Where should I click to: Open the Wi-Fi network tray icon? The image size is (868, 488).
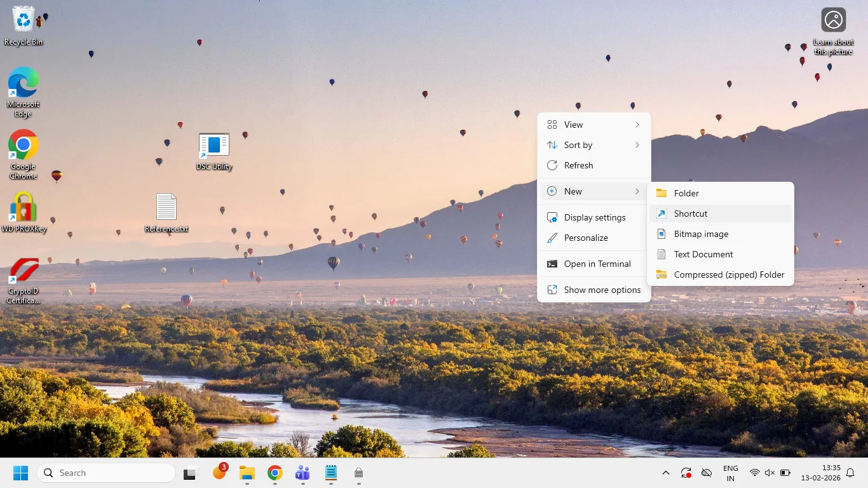[x=754, y=473]
